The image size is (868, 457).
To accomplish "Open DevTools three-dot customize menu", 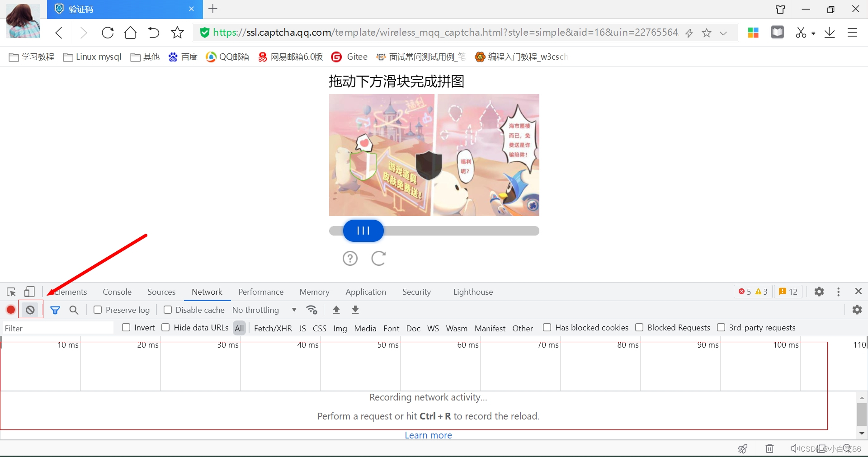I will [839, 292].
